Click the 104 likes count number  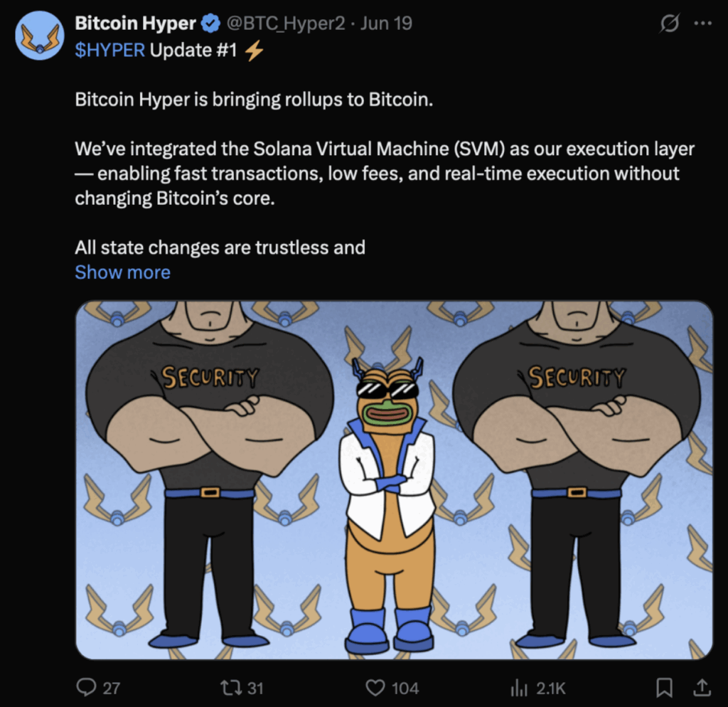[x=405, y=688]
